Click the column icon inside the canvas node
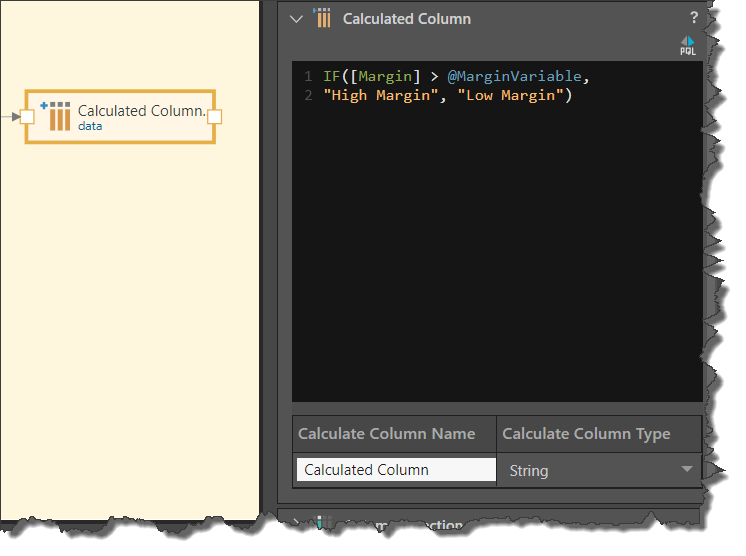This screenshot has height=556, width=746. tap(59, 116)
